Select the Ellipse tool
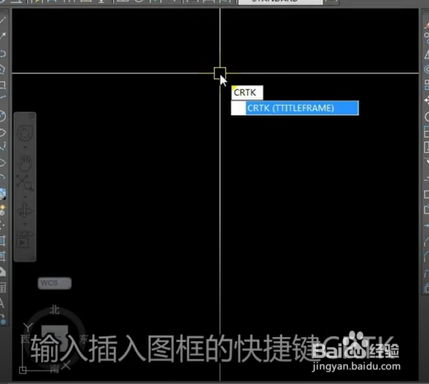The image size is (429, 384). [2, 163]
